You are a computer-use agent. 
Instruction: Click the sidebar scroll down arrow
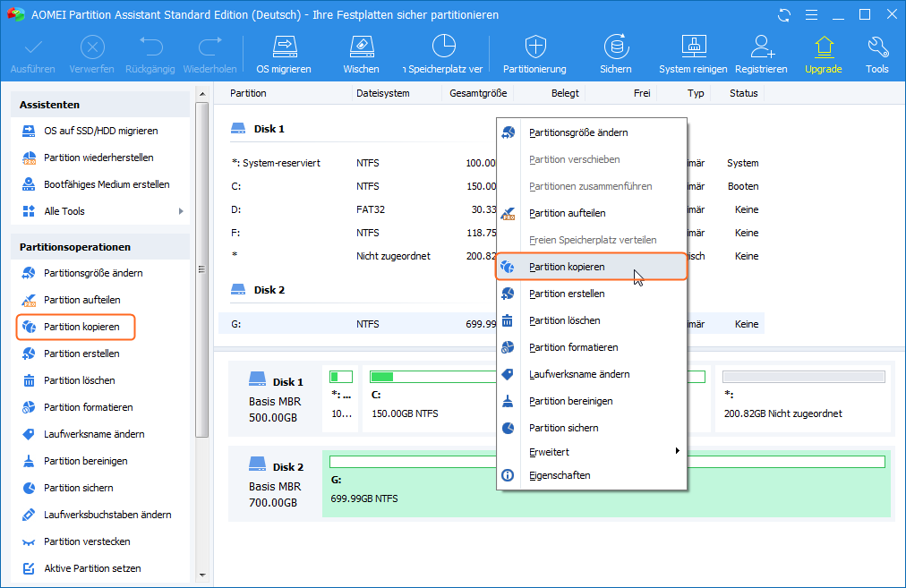click(x=202, y=575)
